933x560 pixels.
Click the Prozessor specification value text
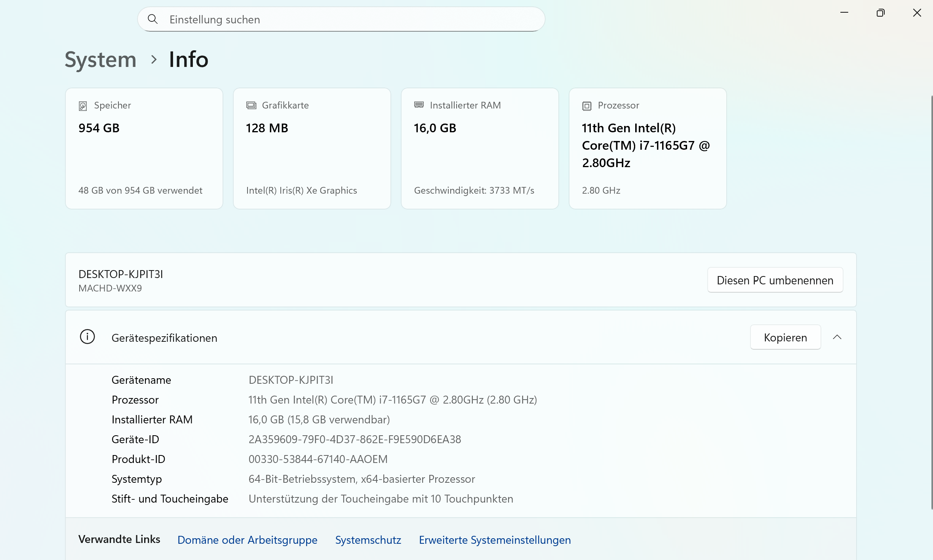393,400
